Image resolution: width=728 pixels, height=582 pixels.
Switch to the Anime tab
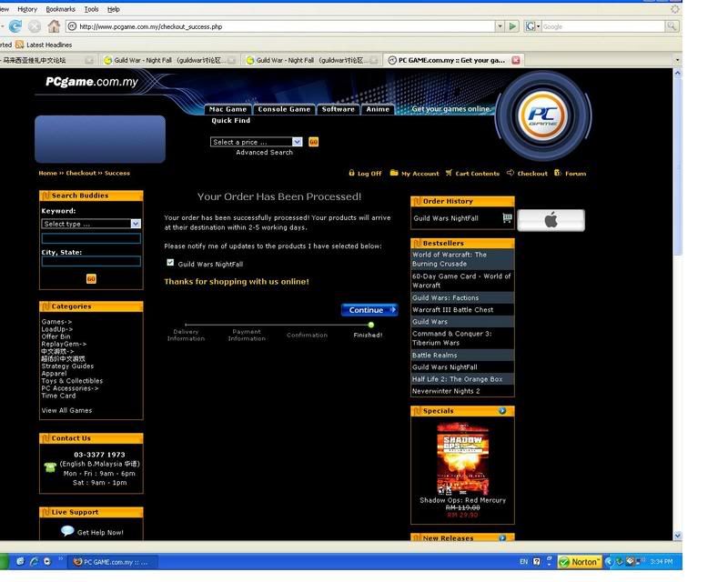[x=378, y=109]
